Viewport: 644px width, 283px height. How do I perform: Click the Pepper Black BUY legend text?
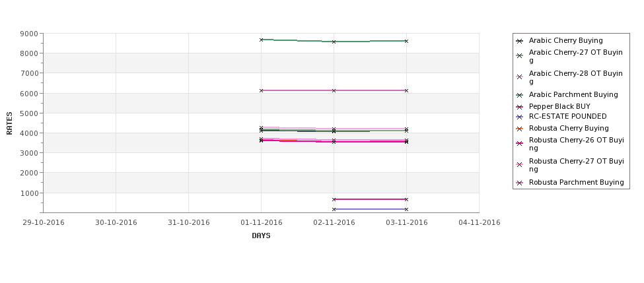[x=559, y=106]
